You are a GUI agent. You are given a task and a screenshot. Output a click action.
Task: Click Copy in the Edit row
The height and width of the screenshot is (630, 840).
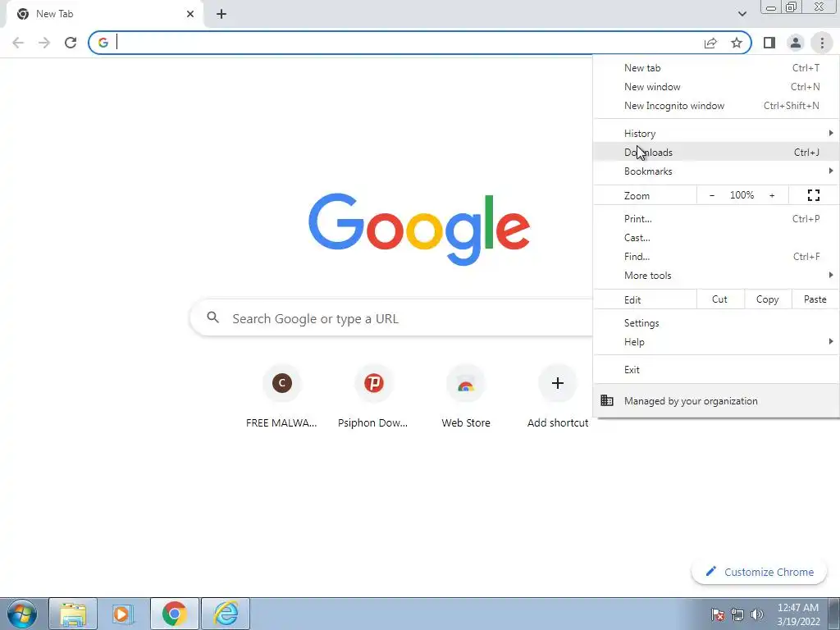pyautogui.click(x=768, y=299)
